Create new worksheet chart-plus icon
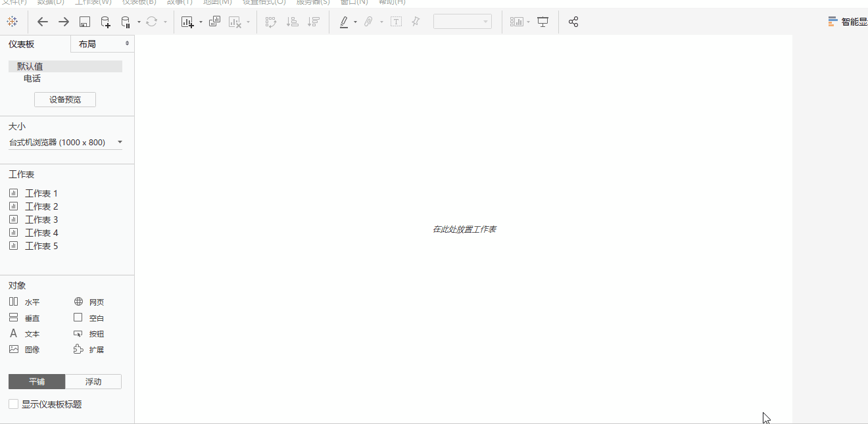 pos(187,22)
